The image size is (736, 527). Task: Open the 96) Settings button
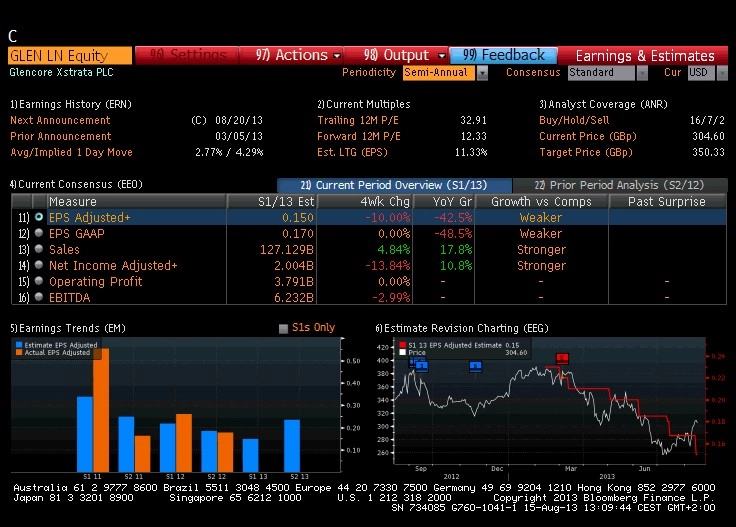coord(187,55)
